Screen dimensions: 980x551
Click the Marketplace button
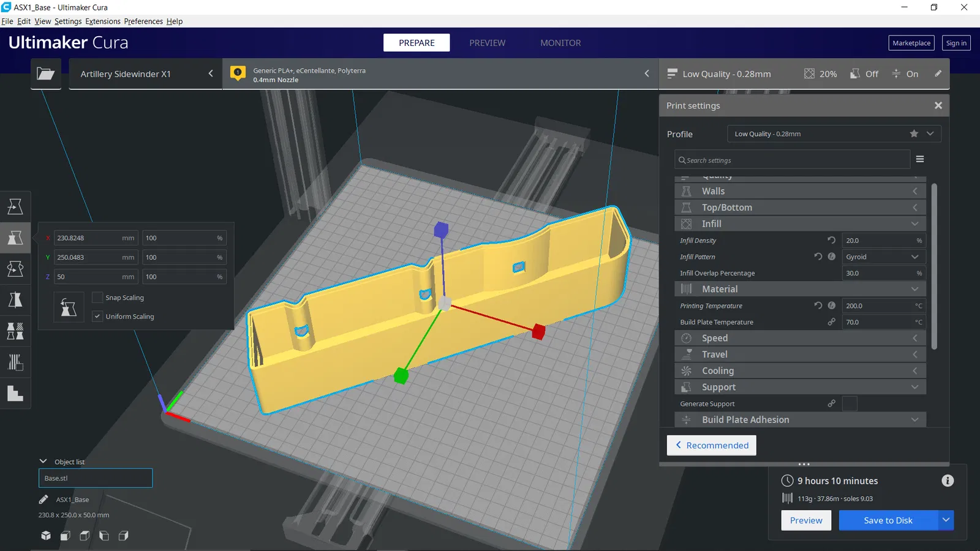point(911,43)
